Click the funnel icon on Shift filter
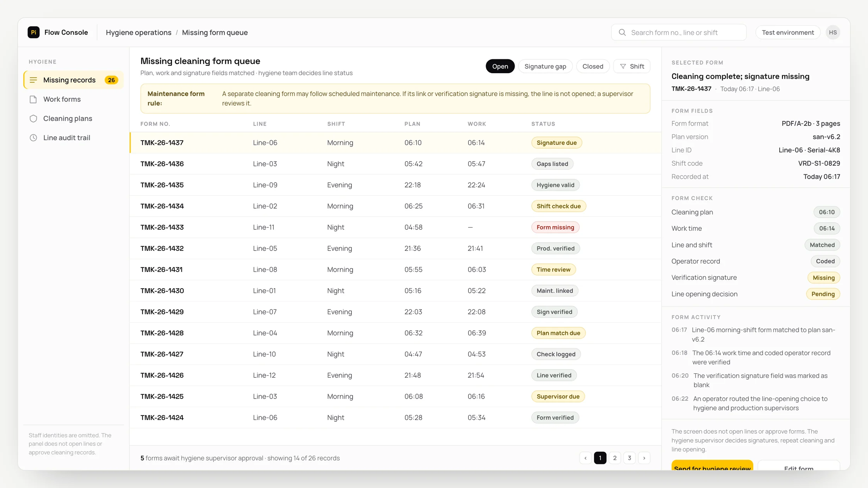Viewport: 868px width, 488px height. pos(623,66)
